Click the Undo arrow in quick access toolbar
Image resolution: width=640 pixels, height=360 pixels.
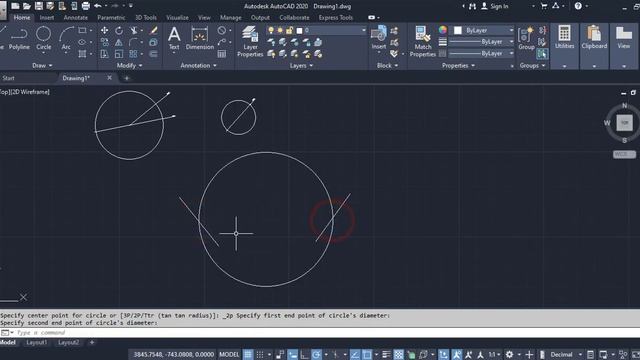pos(98,6)
